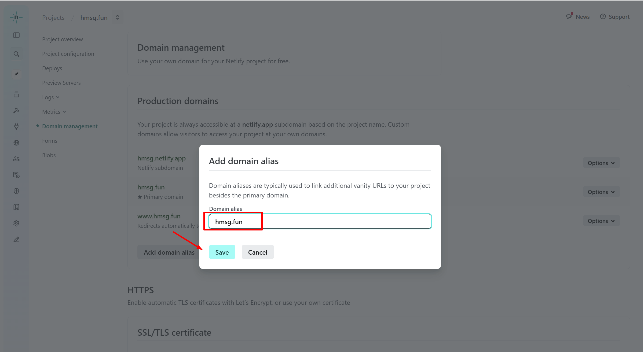This screenshot has height=352, width=644.
Task: Open search with the magnifier icon
Action: click(x=16, y=54)
